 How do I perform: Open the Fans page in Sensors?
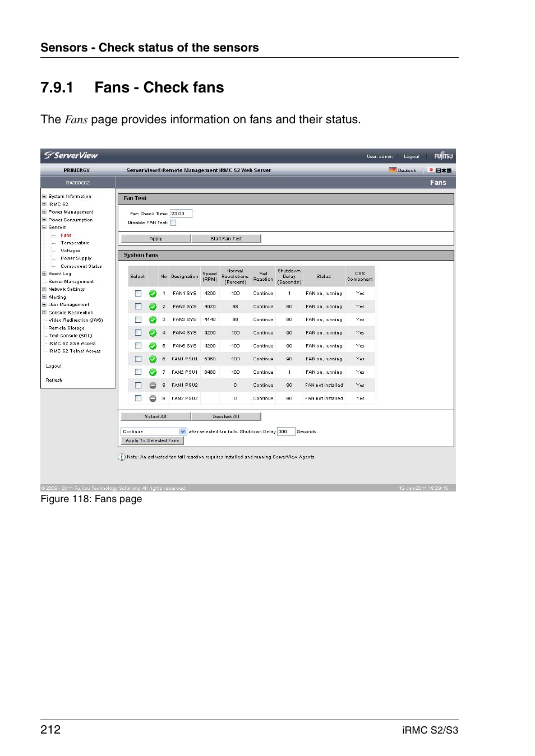click(66, 235)
